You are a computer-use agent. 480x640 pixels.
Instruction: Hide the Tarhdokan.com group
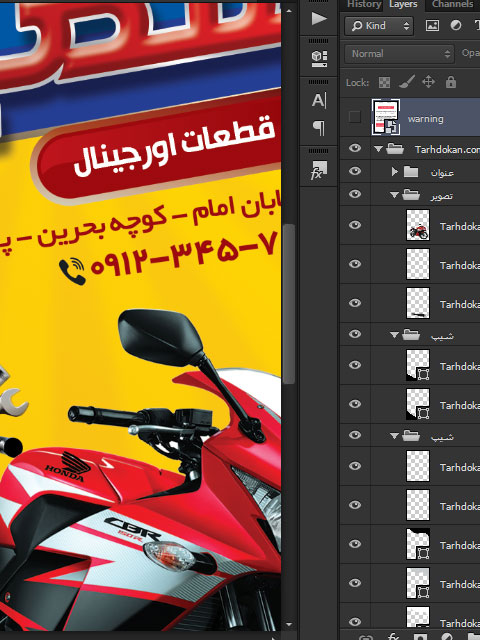pos(355,148)
